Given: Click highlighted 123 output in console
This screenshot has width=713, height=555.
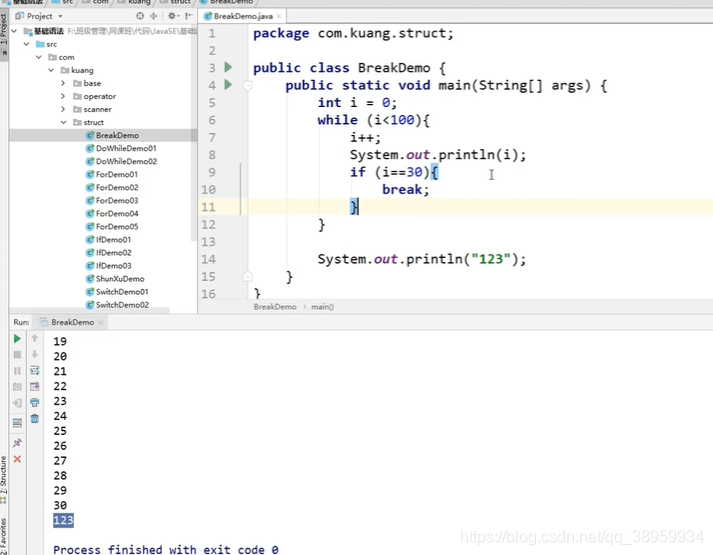Looking at the screenshot, I should coord(63,520).
